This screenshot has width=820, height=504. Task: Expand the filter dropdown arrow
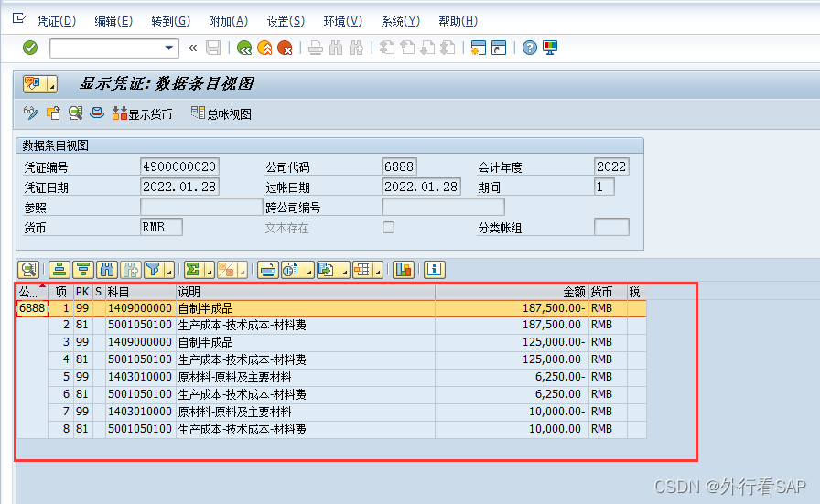169,271
